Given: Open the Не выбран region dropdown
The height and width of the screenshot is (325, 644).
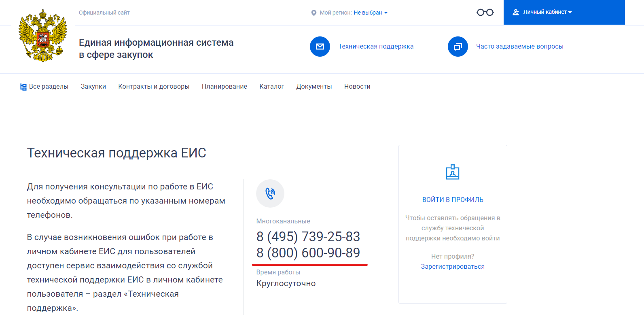Looking at the screenshot, I should [x=371, y=13].
